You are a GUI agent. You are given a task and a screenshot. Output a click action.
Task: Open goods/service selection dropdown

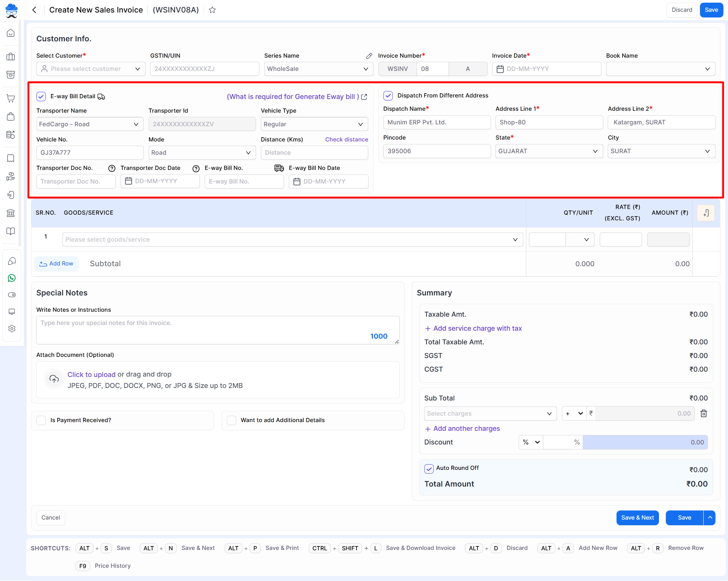pyautogui.click(x=293, y=240)
